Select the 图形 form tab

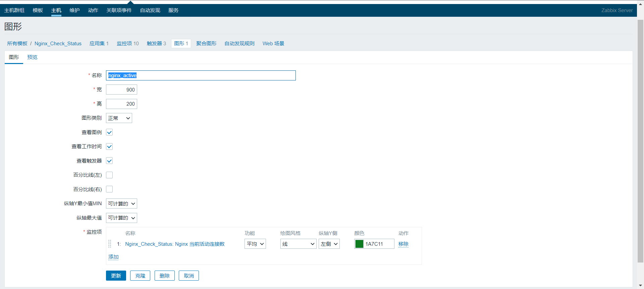coord(14,57)
